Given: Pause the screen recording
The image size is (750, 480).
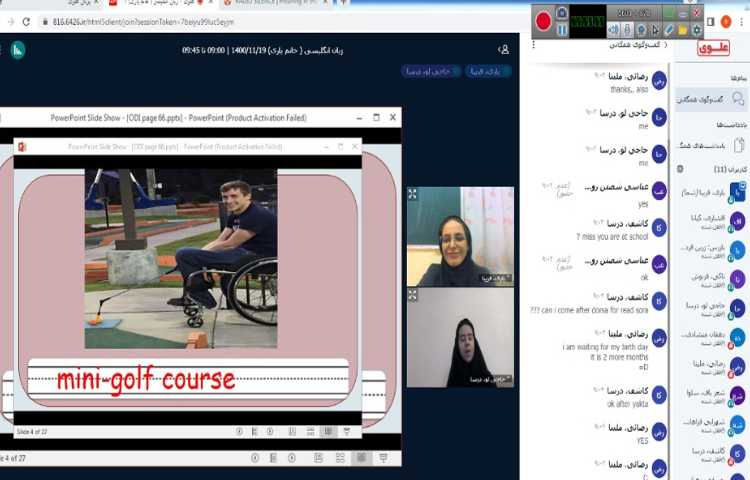Looking at the screenshot, I should (562, 30).
